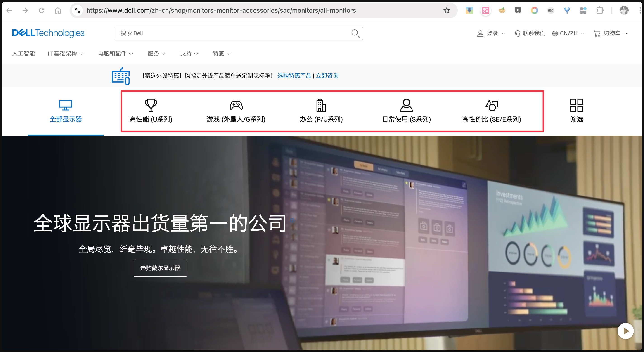
Task: Choose the 日常使用 (S系列) person icon
Action: [406, 105]
